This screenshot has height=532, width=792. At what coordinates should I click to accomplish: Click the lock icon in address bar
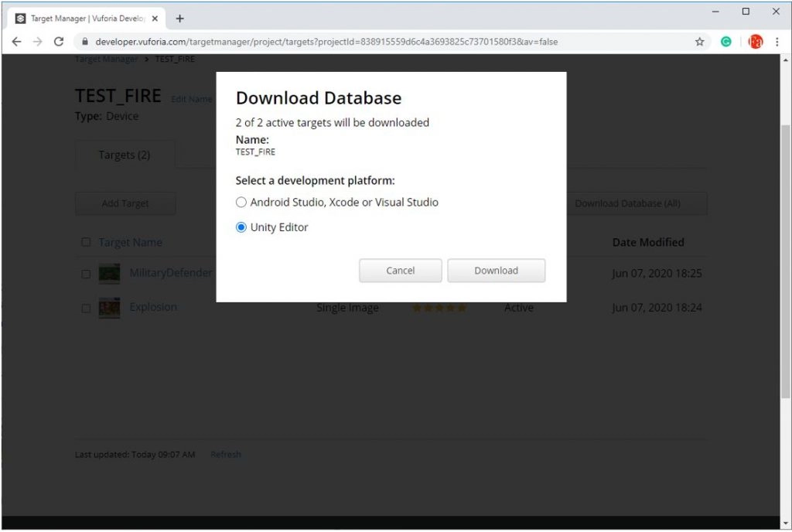pos(85,42)
